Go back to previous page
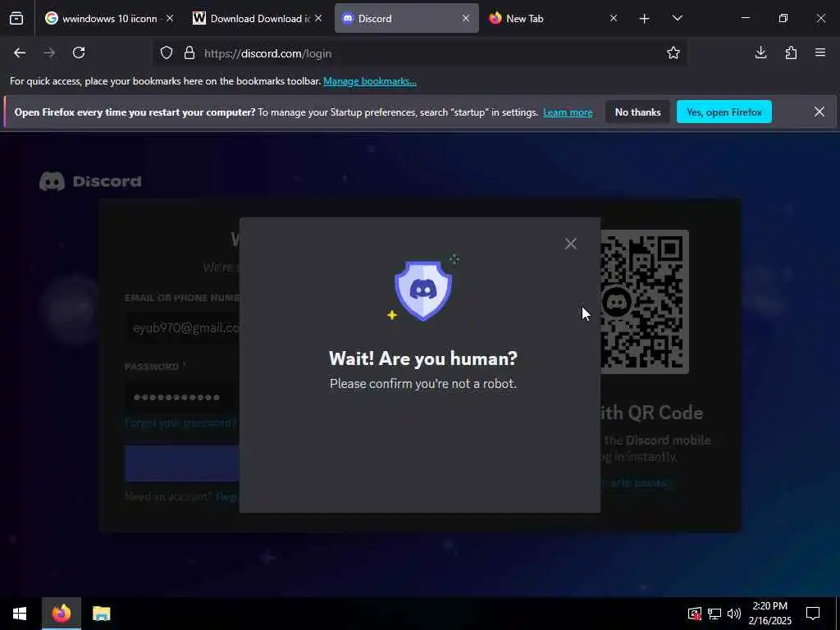 [20, 52]
